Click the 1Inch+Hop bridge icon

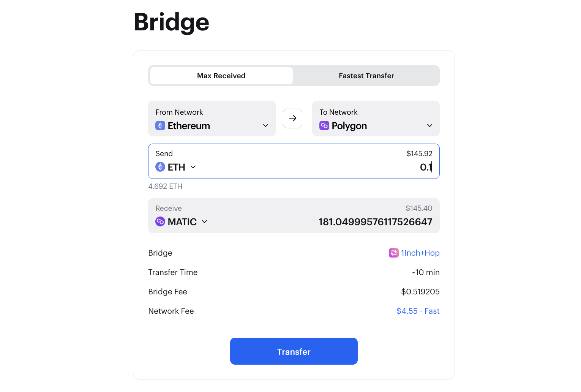[393, 253]
